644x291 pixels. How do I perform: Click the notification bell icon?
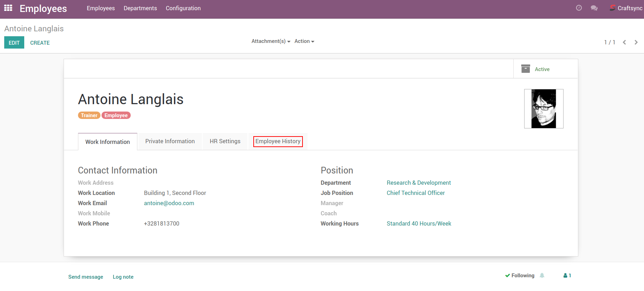pos(542,276)
